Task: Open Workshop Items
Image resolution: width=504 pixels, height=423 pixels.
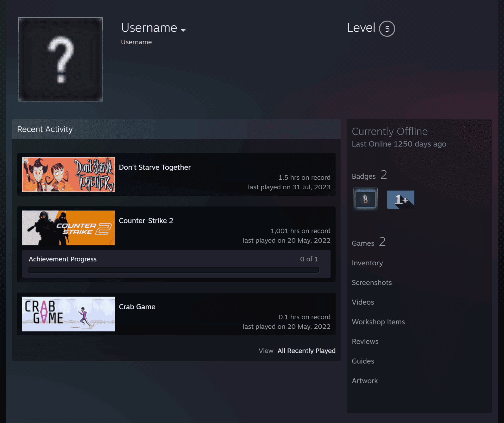Action: point(378,322)
